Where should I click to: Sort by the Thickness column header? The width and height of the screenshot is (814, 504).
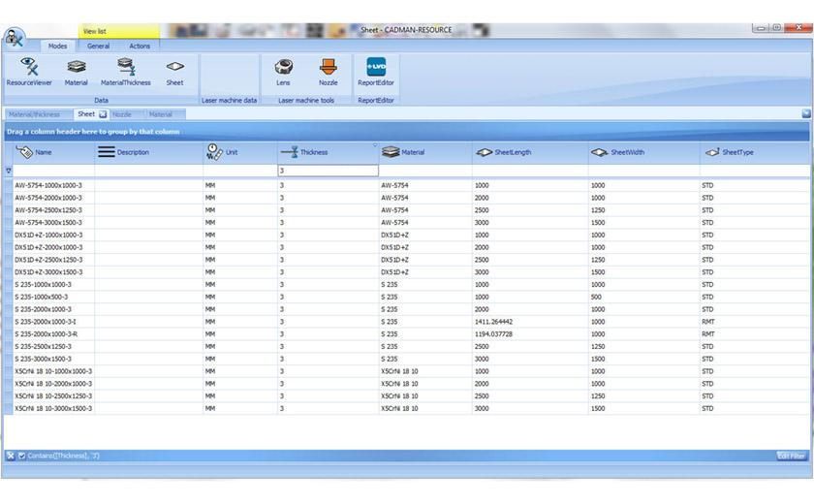click(x=329, y=152)
